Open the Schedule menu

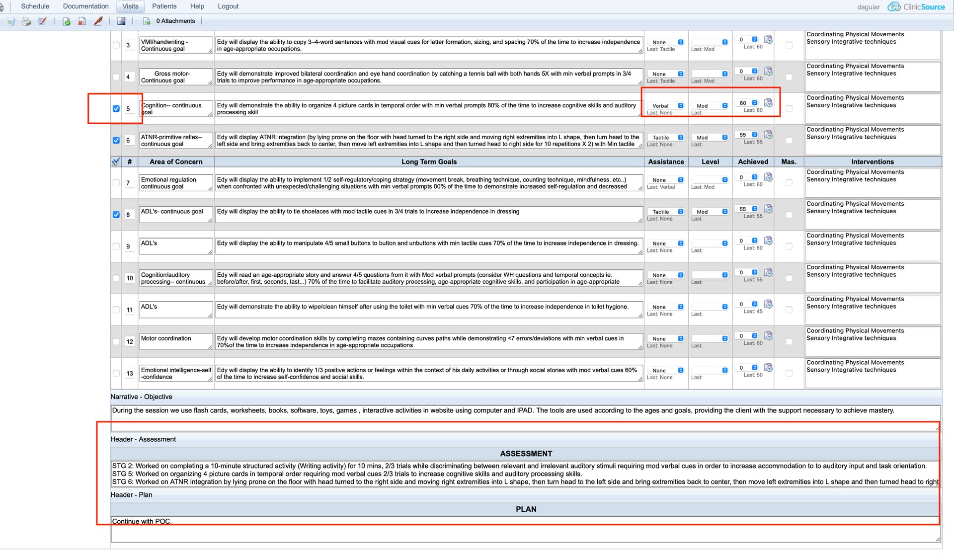coord(35,6)
